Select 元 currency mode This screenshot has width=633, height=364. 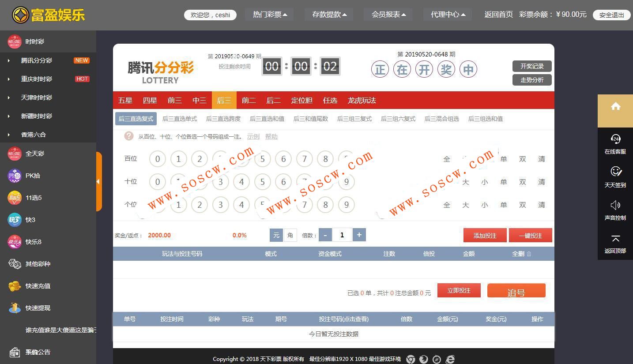tap(276, 235)
